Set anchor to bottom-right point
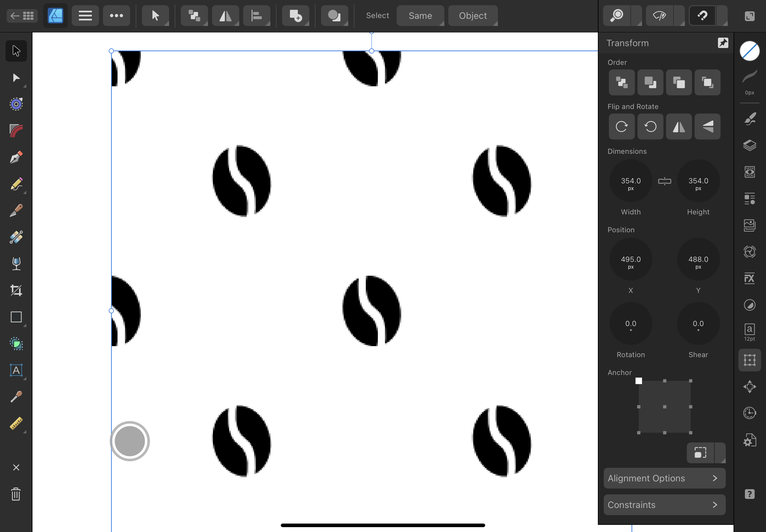The height and width of the screenshot is (532, 766). point(691,433)
